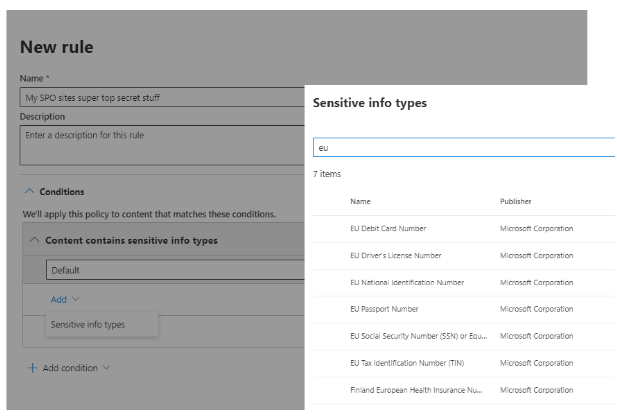Viewport: 617px width, 416px height.
Task: Choose Sensitive info types from Add menu
Action: [x=88, y=324]
